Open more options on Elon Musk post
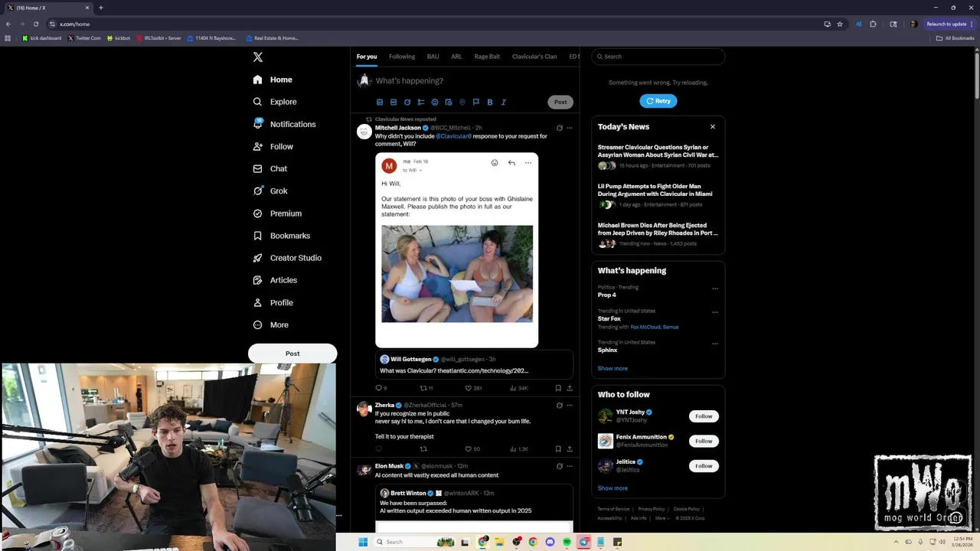 (x=570, y=466)
